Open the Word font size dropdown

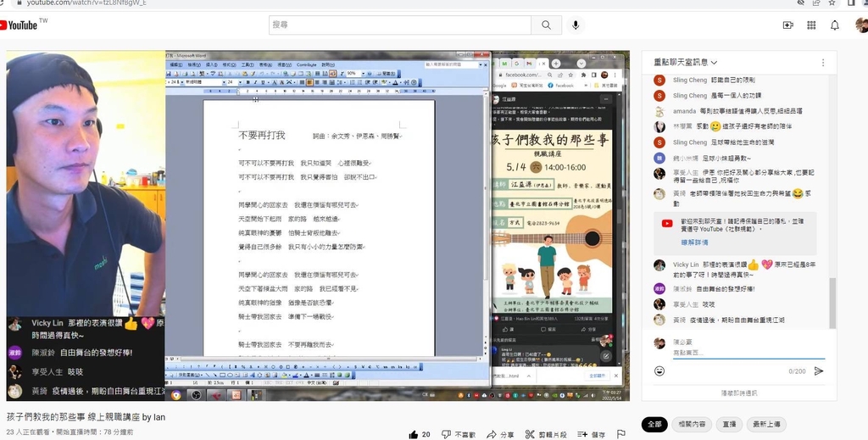pyautogui.click(x=241, y=82)
